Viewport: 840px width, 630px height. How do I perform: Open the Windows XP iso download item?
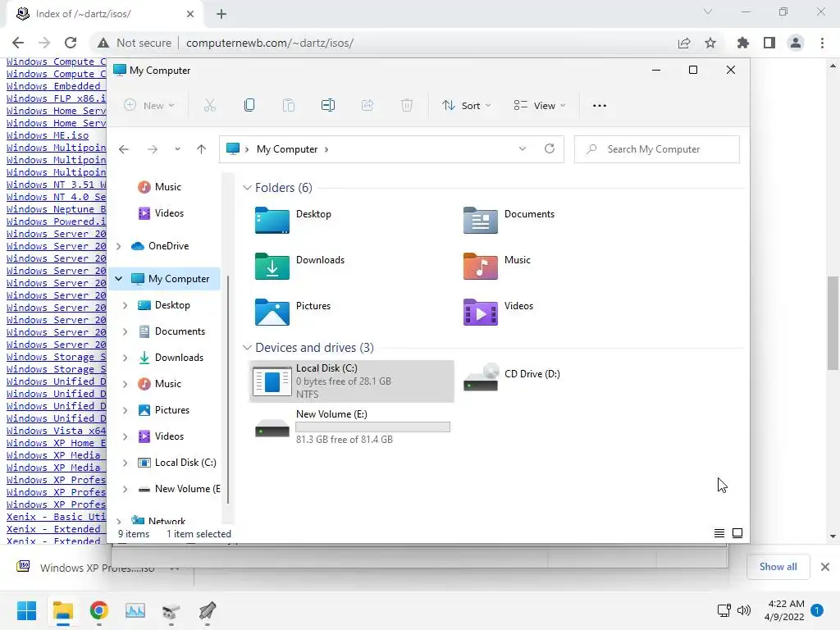coord(97,568)
